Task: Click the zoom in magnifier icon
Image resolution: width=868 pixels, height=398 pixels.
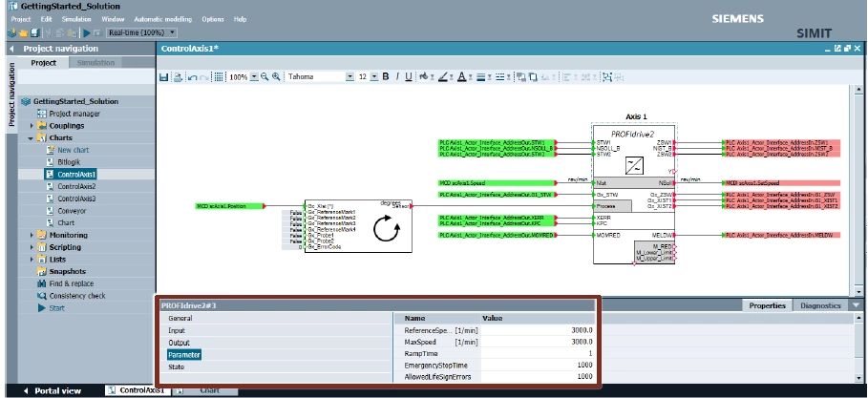Action: tap(276, 76)
